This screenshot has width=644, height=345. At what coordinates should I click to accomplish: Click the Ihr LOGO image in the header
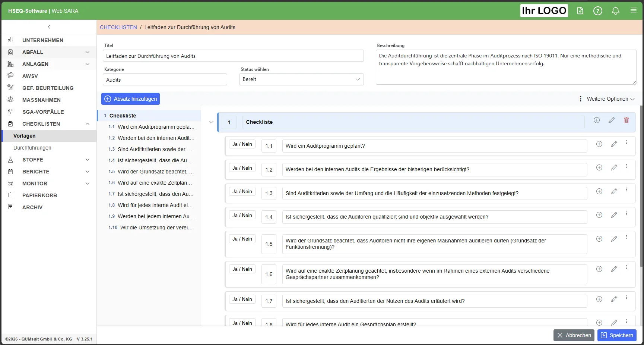pyautogui.click(x=544, y=10)
